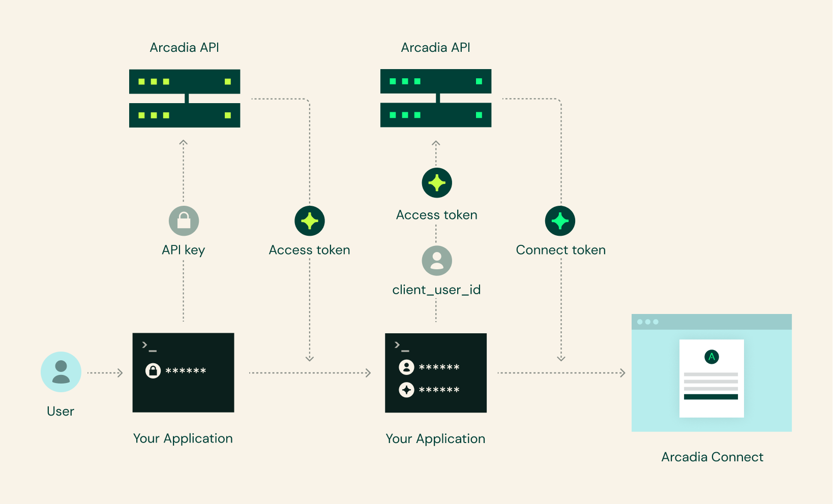This screenshot has height=504, width=833.
Task: Click the left Your Application terminal window
Action: coord(183,372)
